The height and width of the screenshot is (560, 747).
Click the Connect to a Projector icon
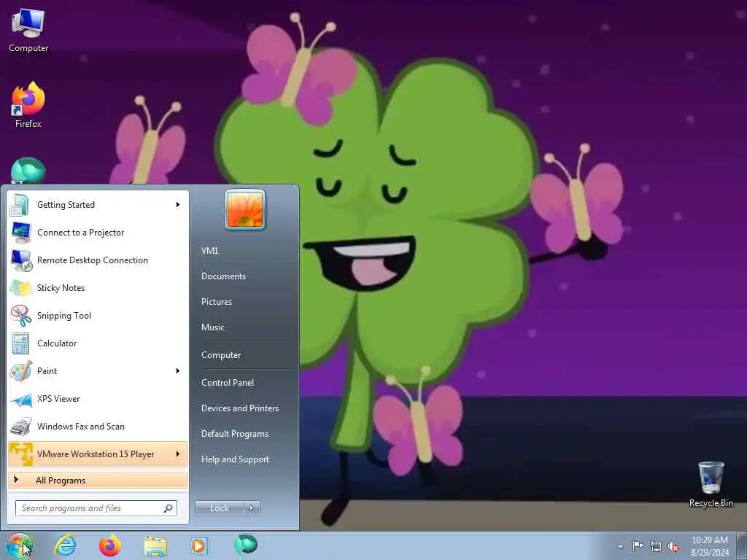click(x=20, y=233)
